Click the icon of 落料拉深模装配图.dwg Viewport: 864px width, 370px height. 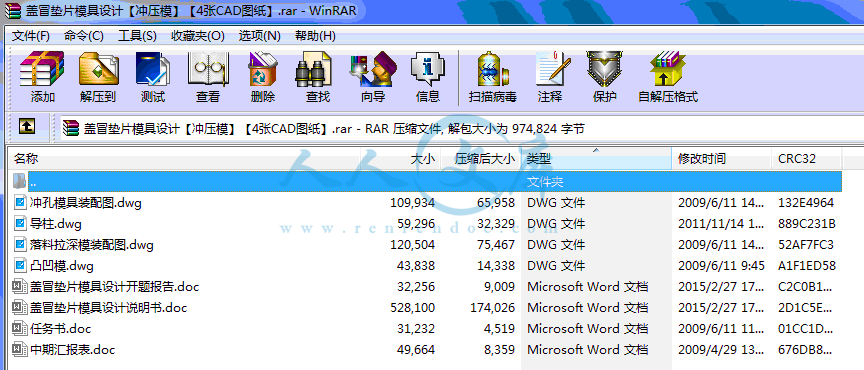click(20, 245)
